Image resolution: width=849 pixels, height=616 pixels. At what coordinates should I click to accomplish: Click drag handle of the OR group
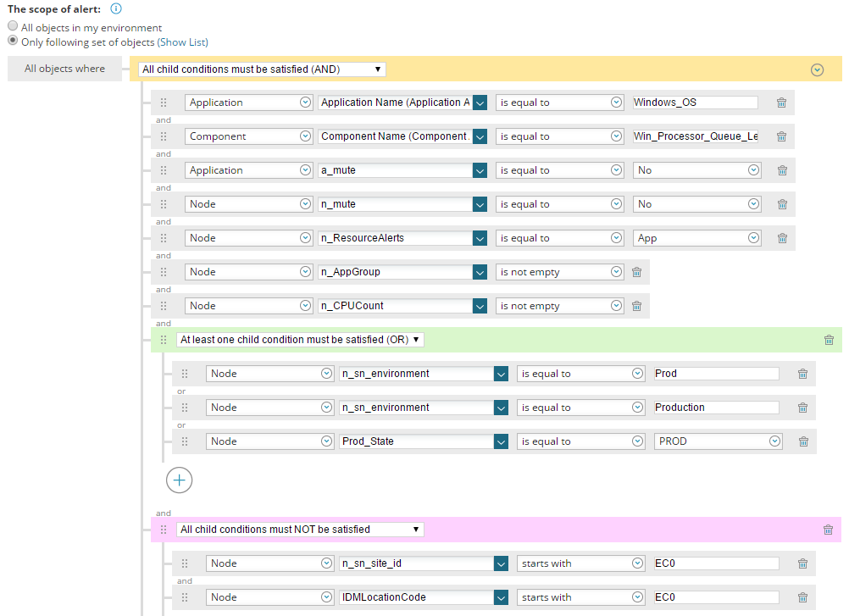tap(164, 340)
